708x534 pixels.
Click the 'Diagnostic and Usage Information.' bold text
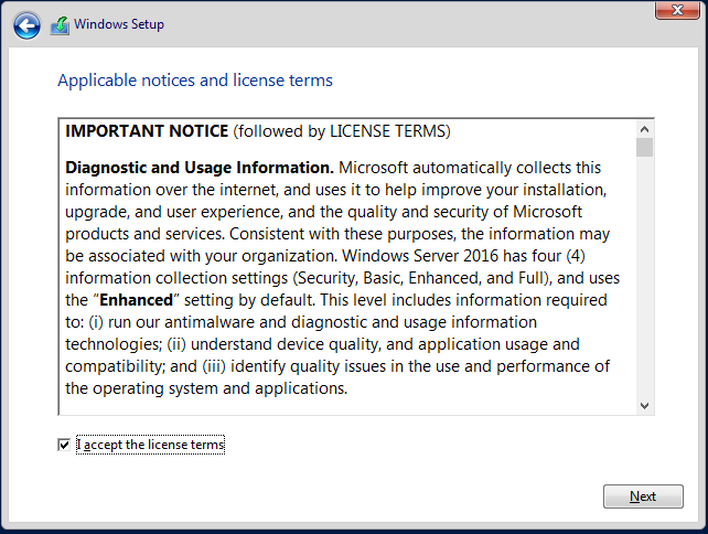[200, 167]
